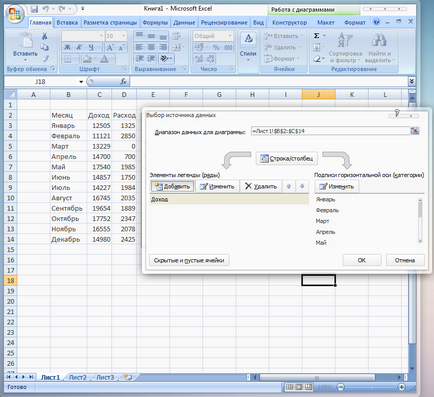Toggle bold (Ж) formatting
The width and height of the screenshot is (434, 397).
tap(67, 47)
